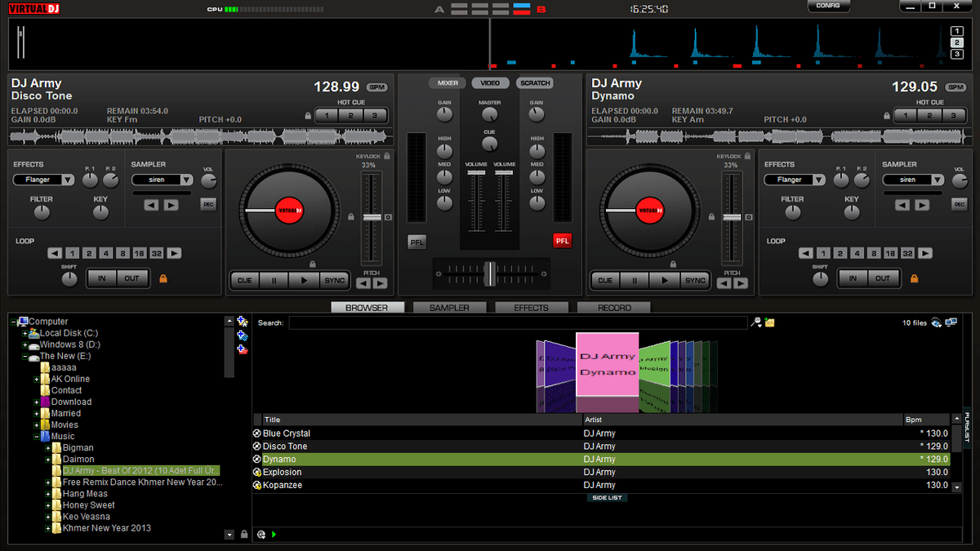The image size is (980, 551).
Task: Click the netsearch eye icon near 10 files
Action: point(935,322)
